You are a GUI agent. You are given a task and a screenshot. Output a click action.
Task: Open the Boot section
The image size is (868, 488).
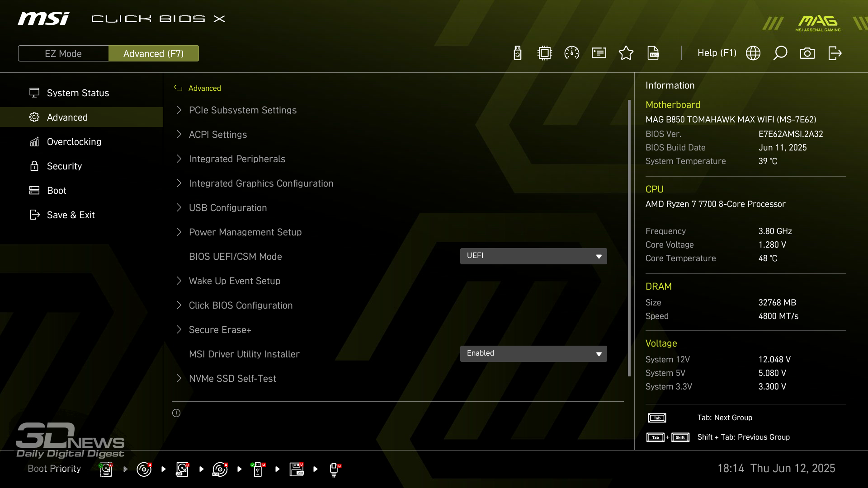pyautogui.click(x=81, y=190)
